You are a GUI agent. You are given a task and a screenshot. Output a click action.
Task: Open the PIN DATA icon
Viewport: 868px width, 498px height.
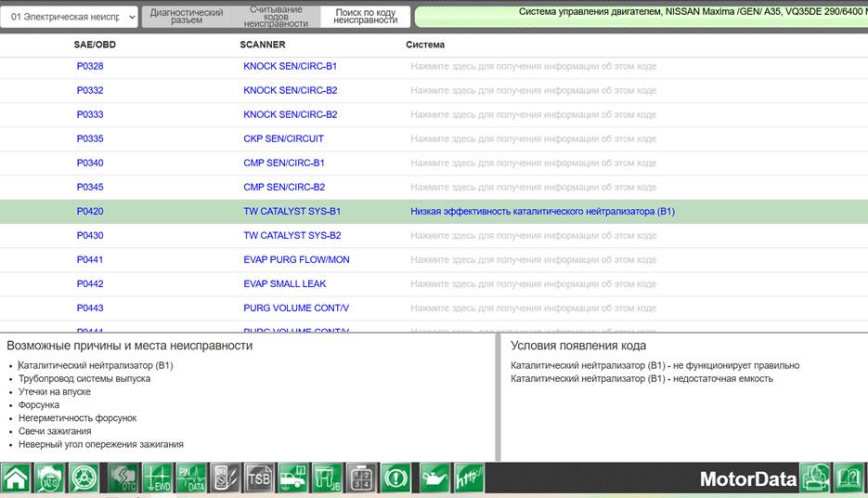tap(191, 478)
